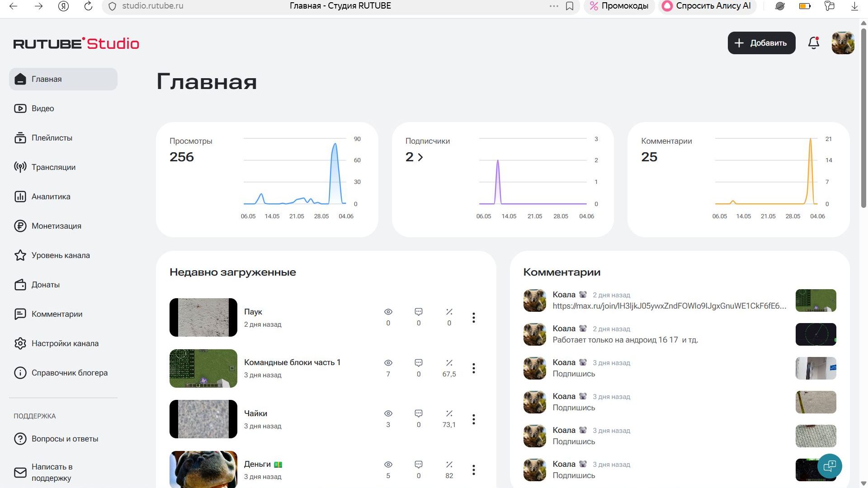Click Коала avatar on the max.ru comment
The image size is (868, 488).
[535, 300]
